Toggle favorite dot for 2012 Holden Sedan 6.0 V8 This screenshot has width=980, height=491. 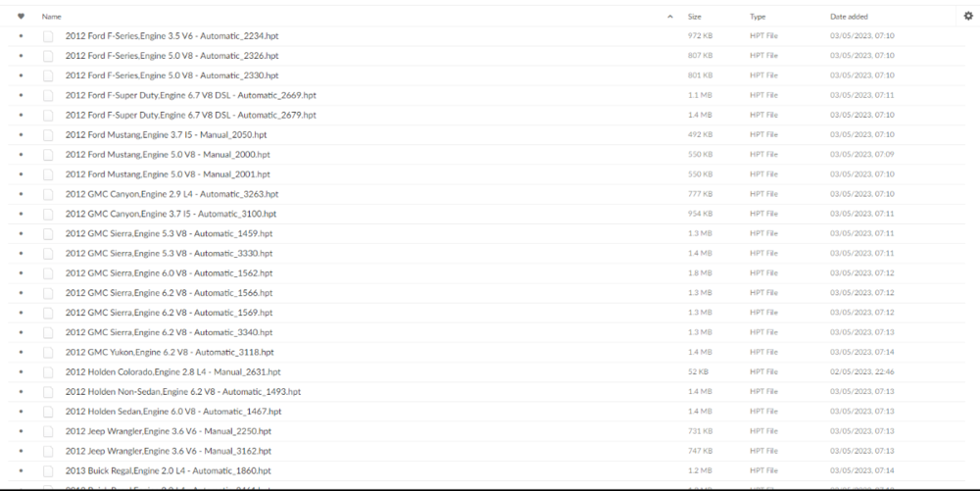(21, 412)
